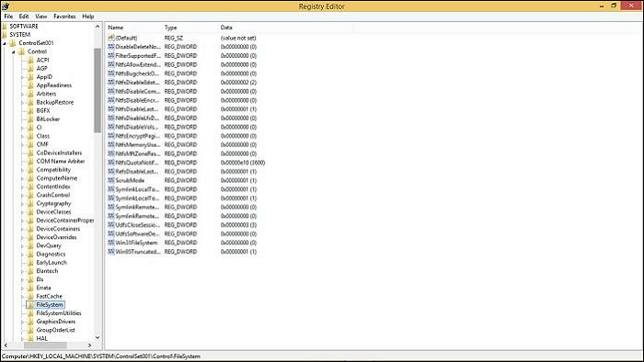Click the NtfsEncryptPagi… value icon
Image resolution: width=644 pixels, height=362 pixels.
click(x=111, y=136)
